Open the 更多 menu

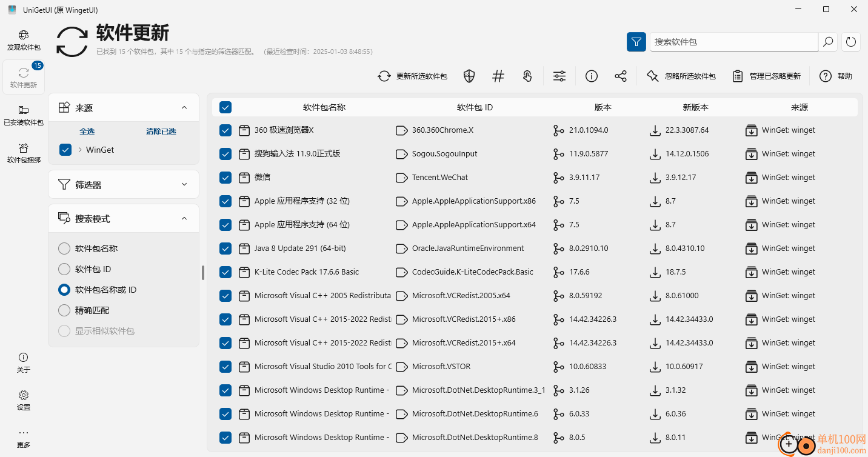[x=24, y=438]
